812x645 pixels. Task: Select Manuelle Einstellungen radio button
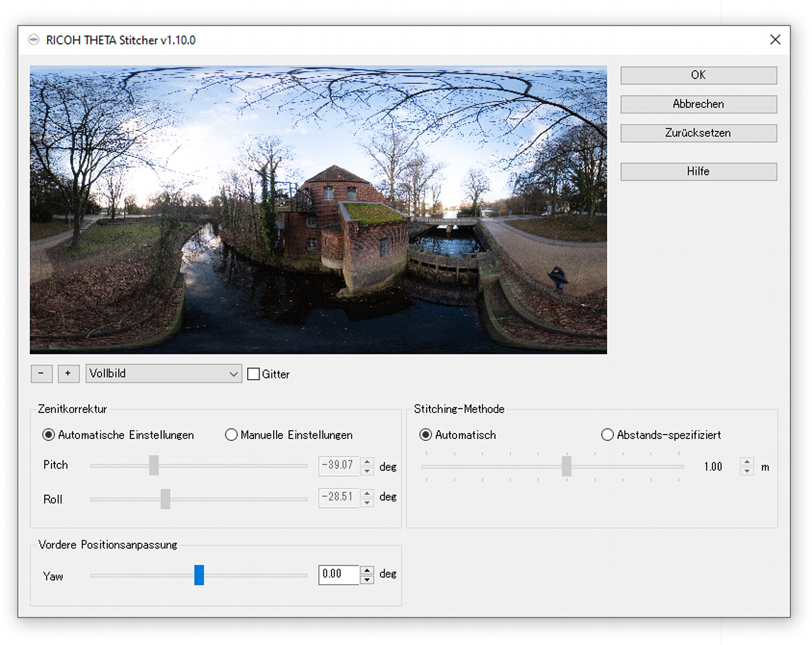[x=231, y=435]
